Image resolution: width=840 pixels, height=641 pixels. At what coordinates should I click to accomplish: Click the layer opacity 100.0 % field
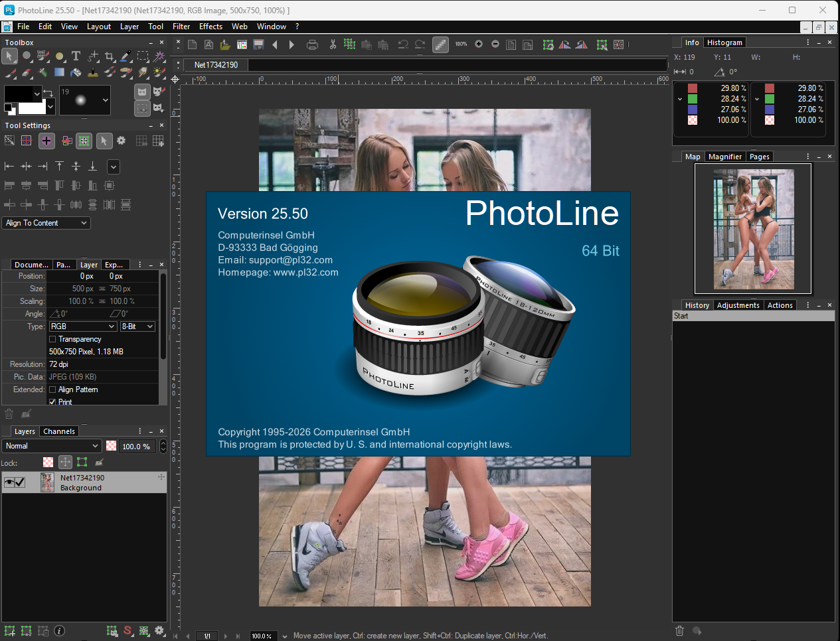137,447
